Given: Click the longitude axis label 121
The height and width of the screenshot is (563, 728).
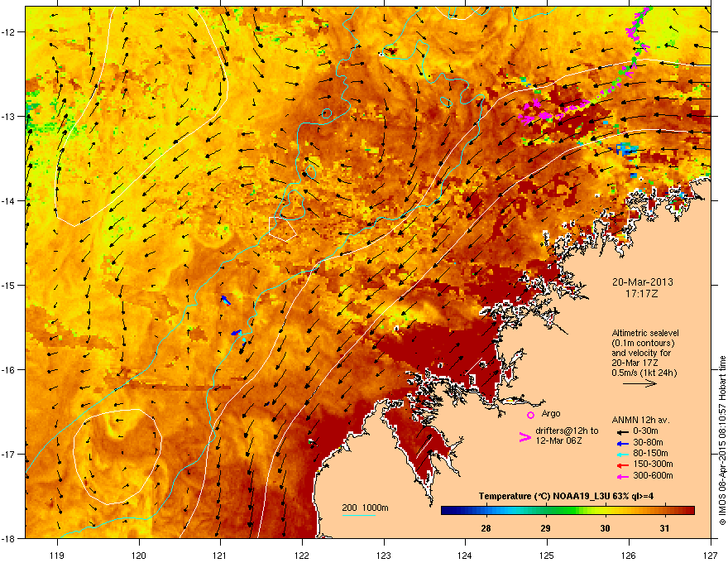Looking at the screenshot, I should pyautogui.click(x=221, y=555).
